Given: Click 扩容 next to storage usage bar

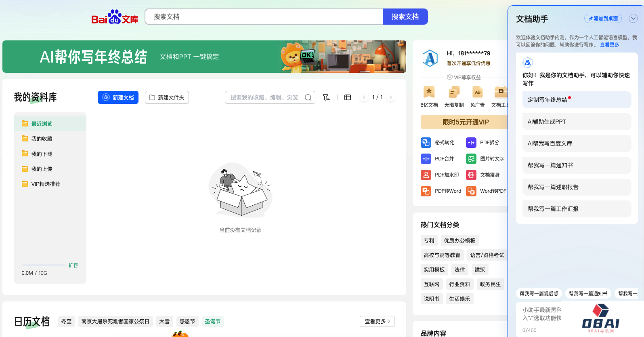Looking at the screenshot, I should (73, 265).
